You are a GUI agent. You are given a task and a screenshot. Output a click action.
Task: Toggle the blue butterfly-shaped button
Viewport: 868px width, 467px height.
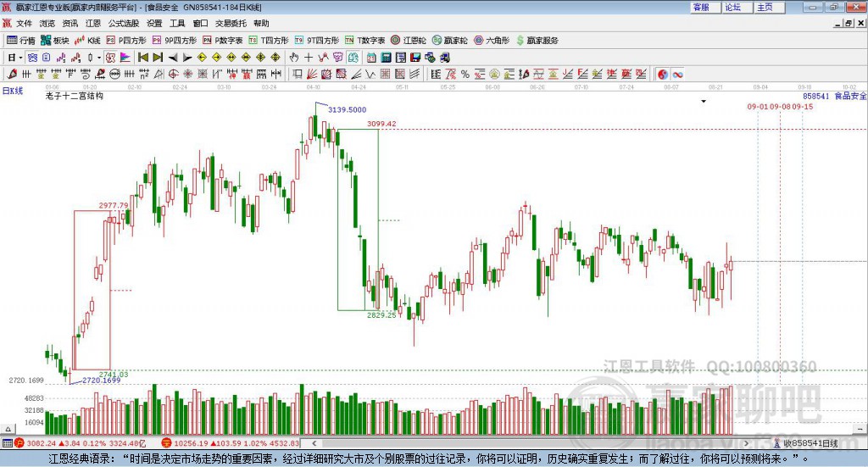33,58
